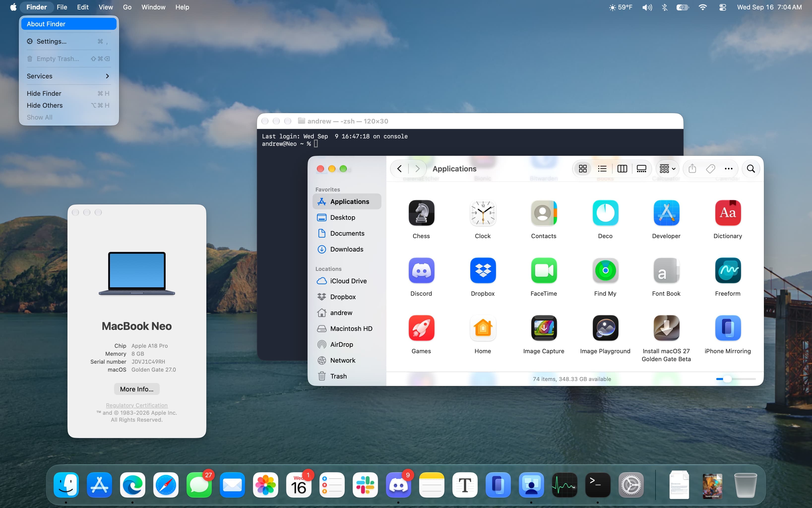812x508 pixels.
Task: Click the tag icon in Finder toolbar
Action: click(x=710, y=169)
